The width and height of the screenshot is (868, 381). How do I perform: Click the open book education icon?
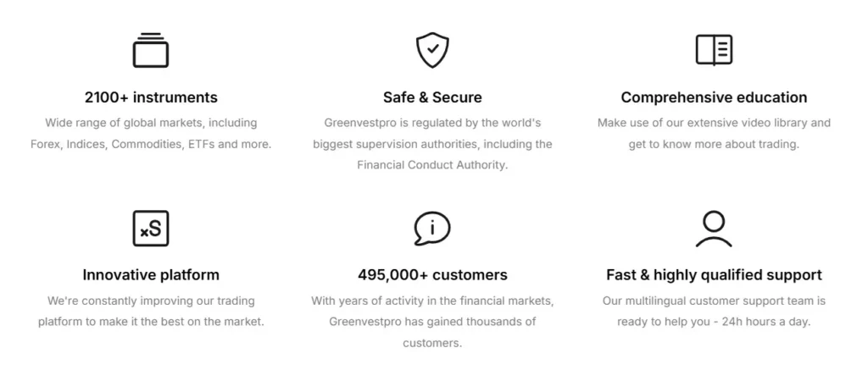[x=714, y=50]
